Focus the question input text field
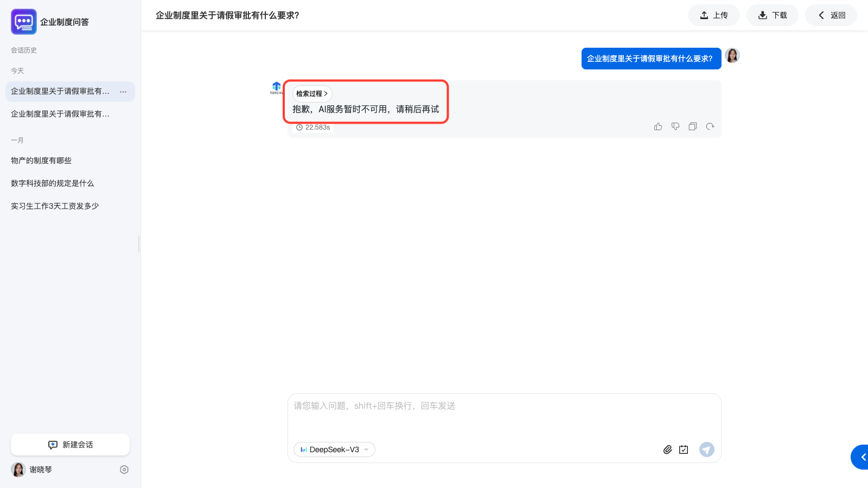 pos(503,418)
